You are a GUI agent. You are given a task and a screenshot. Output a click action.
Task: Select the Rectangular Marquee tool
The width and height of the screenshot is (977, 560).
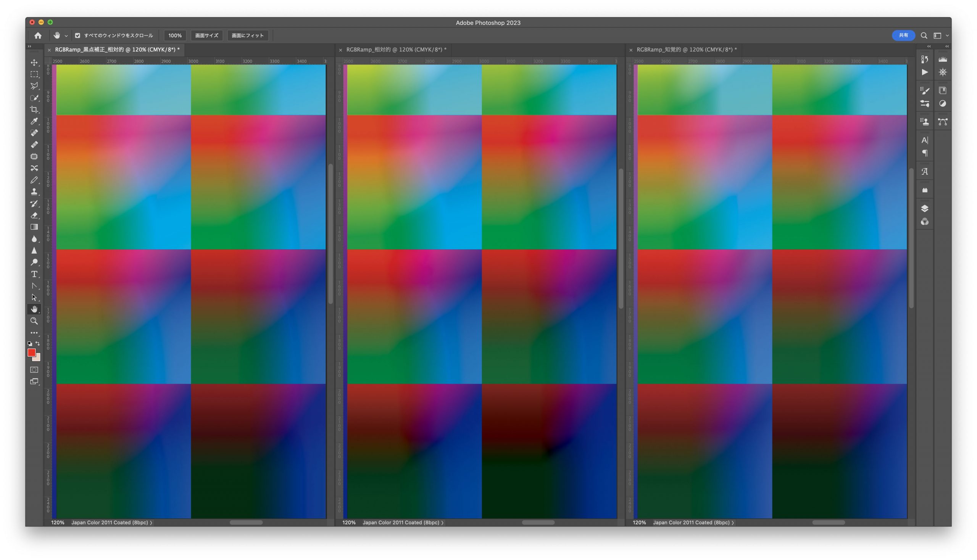(34, 74)
